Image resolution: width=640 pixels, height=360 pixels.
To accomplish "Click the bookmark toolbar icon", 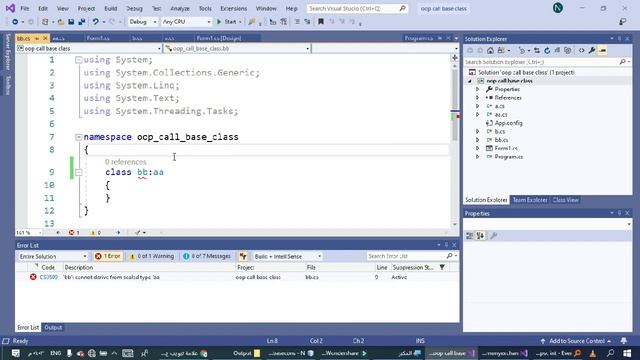I will (x=321, y=22).
